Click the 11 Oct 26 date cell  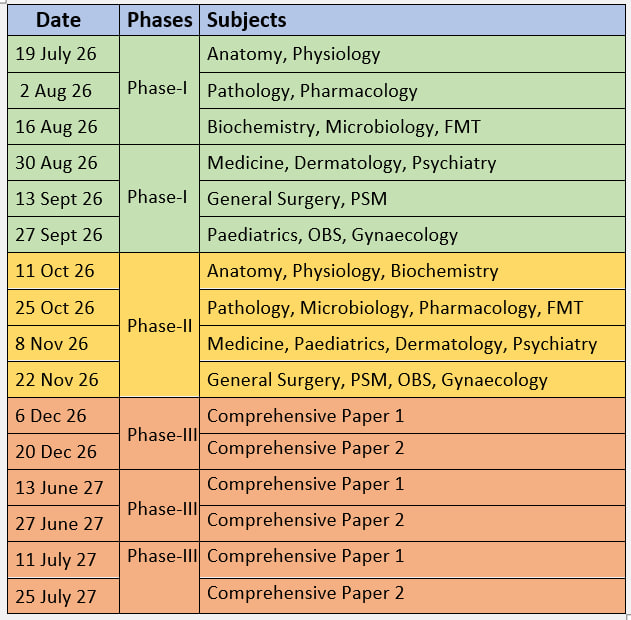(x=63, y=271)
